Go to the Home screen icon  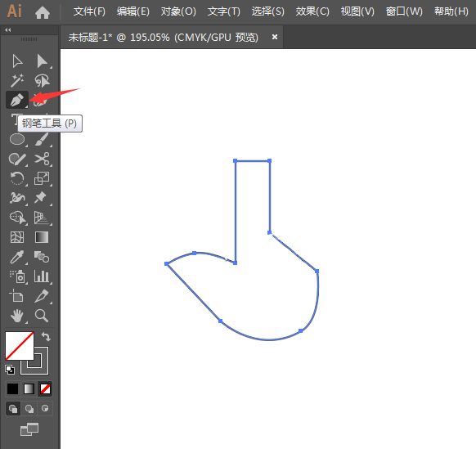tap(43, 12)
